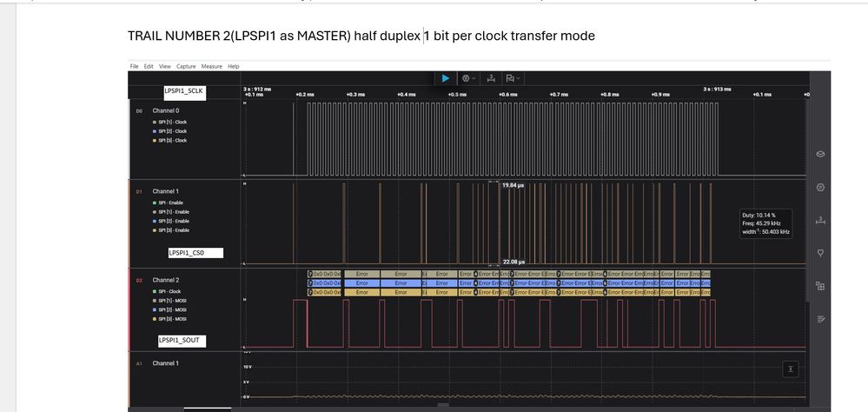
Task: Select the A1 Channel 1 label
Action: 165,363
